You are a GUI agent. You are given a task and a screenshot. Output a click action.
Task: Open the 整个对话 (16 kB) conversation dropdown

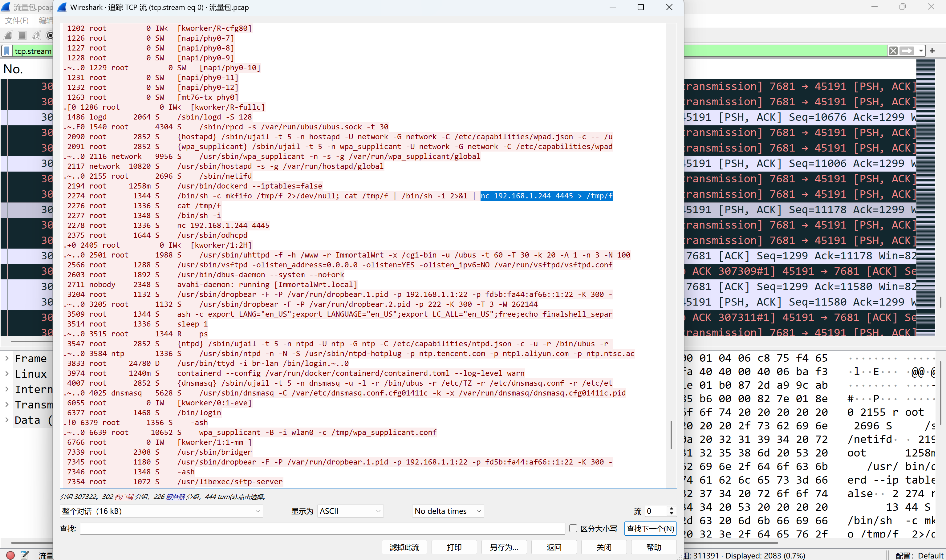[161, 511]
